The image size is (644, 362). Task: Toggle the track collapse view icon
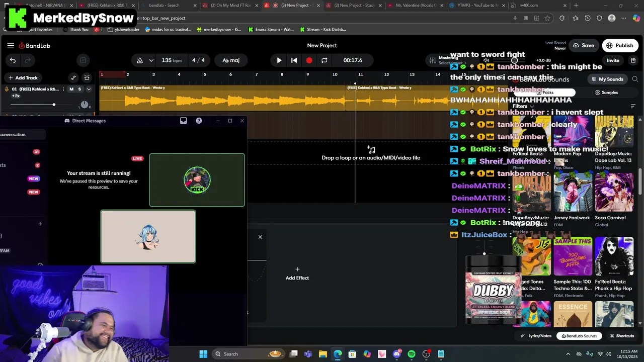87,78
